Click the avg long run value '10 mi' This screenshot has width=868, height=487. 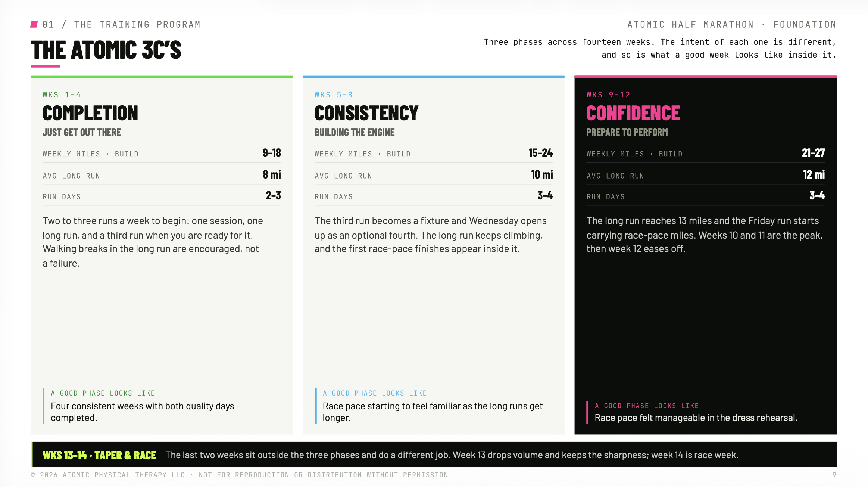pos(542,174)
